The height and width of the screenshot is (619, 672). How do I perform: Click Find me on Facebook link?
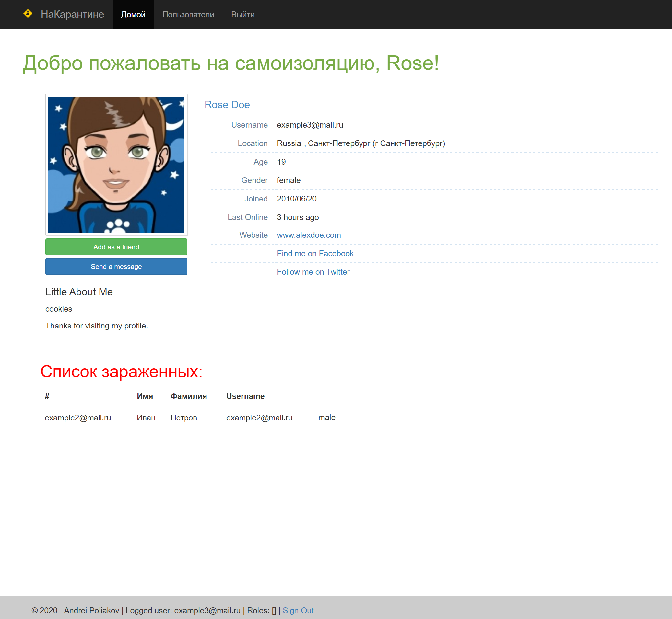315,253
